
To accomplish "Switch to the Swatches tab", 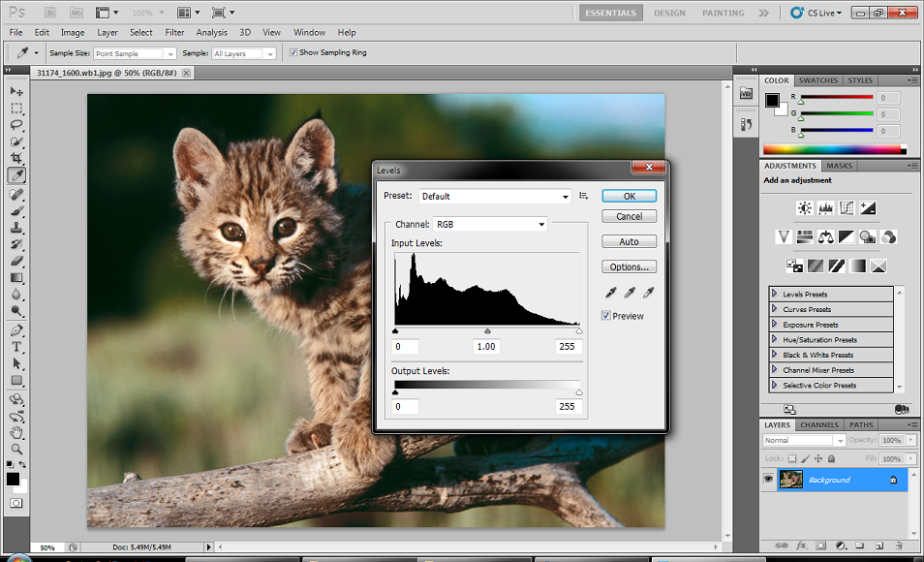I will (x=817, y=80).
